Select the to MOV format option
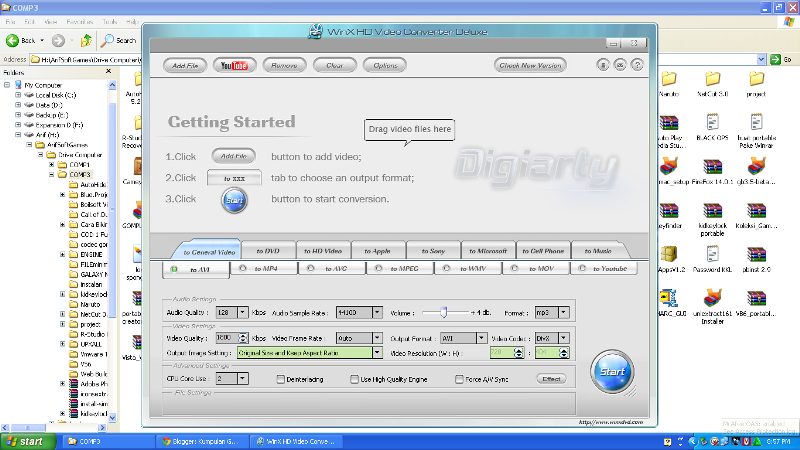800x450 pixels. coord(536,268)
